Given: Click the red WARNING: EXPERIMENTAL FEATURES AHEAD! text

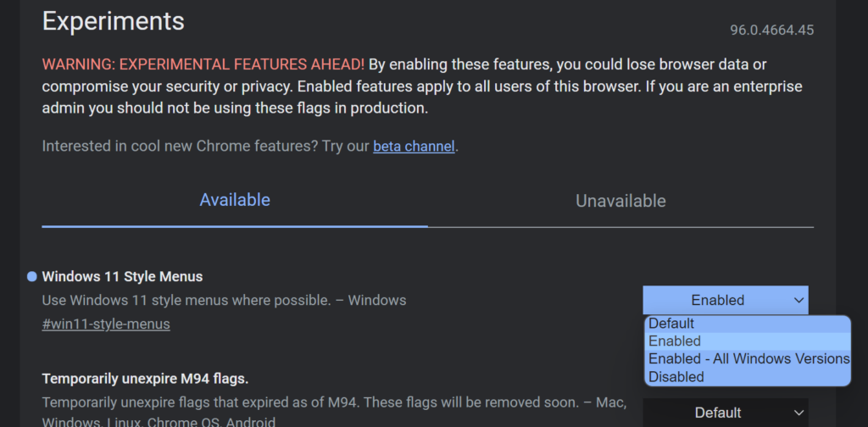Looking at the screenshot, I should [203, 64].
